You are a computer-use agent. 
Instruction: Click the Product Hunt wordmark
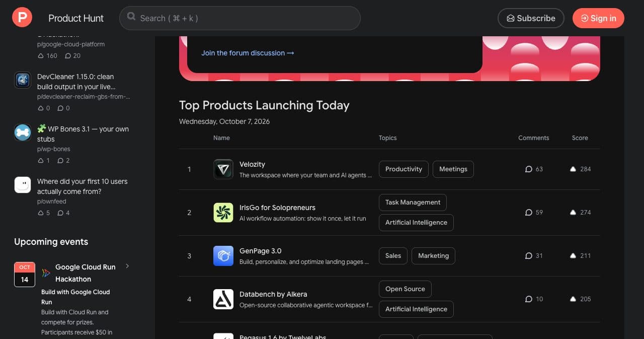pos(76,18)
